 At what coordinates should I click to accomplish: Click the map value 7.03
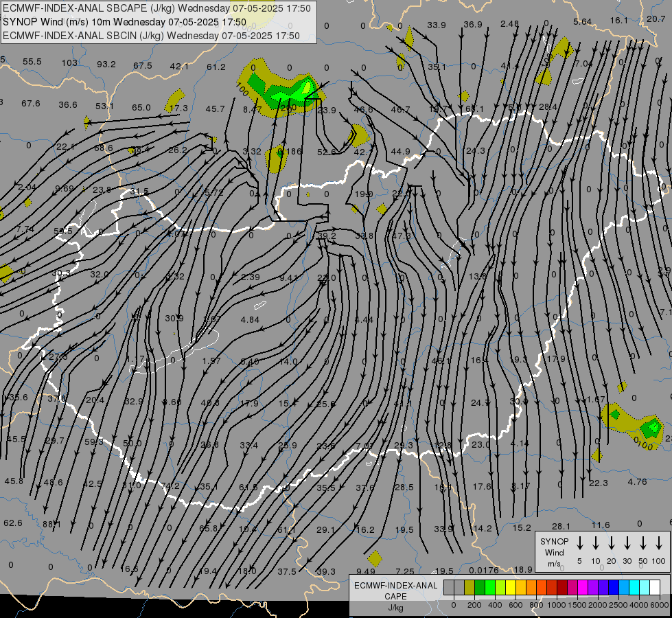[364, 446]
